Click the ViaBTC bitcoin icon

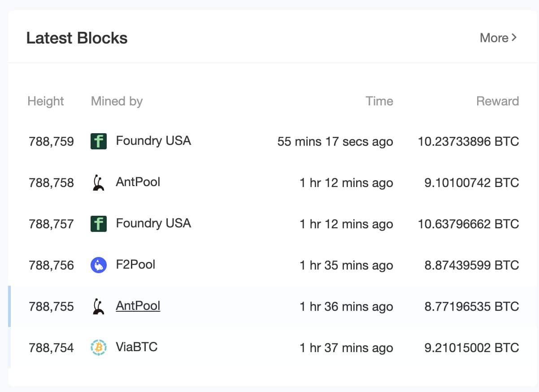point(99,348)
